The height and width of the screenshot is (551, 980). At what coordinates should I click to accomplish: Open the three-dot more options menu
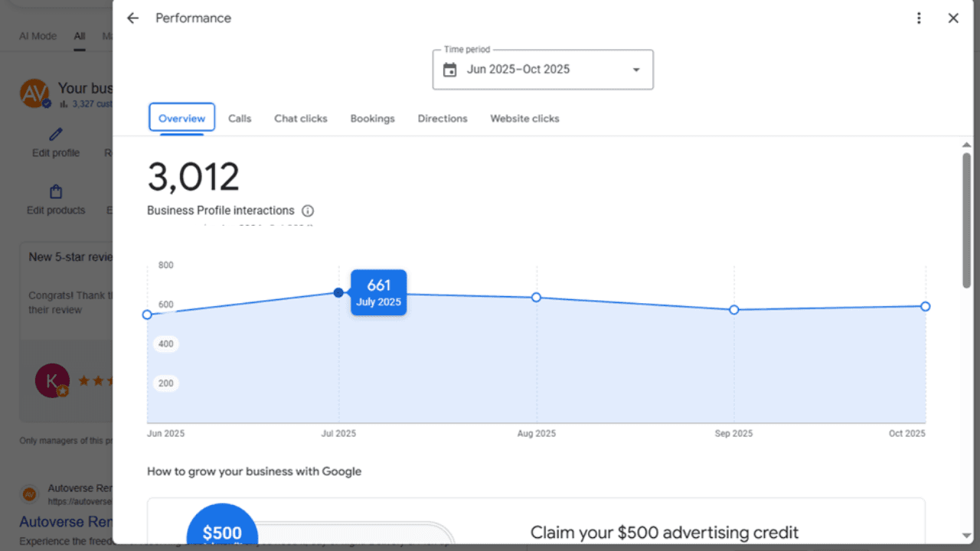pos(919,18)
